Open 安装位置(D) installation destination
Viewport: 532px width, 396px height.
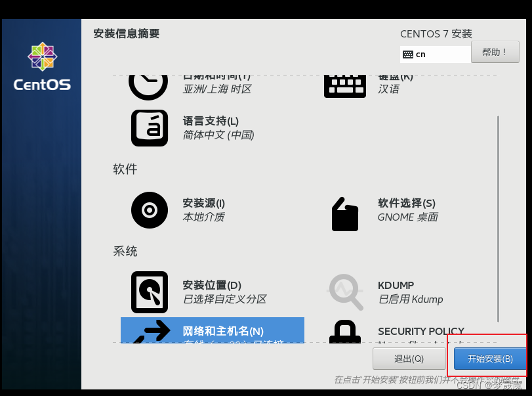click(212, 285)
